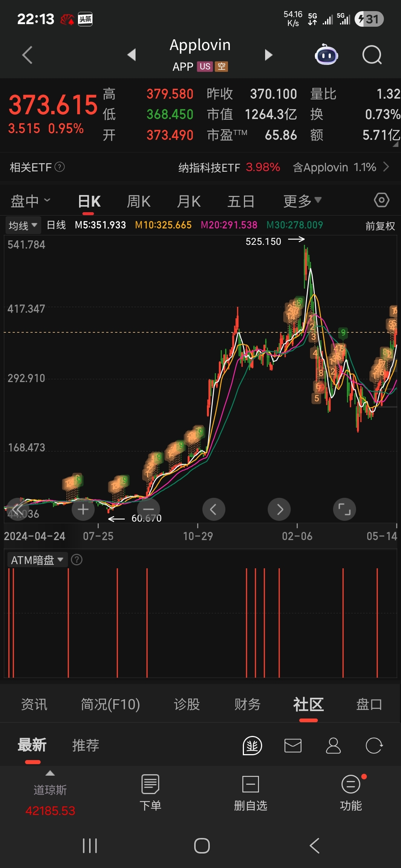Viewport: 401px width, 868px height.
Task: Show 推荐 community posts
Action: point(86,745)
